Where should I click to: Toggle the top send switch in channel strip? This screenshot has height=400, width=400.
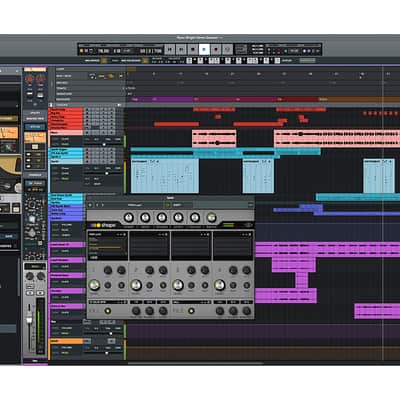pyautogui.click(x=29, y=154)
